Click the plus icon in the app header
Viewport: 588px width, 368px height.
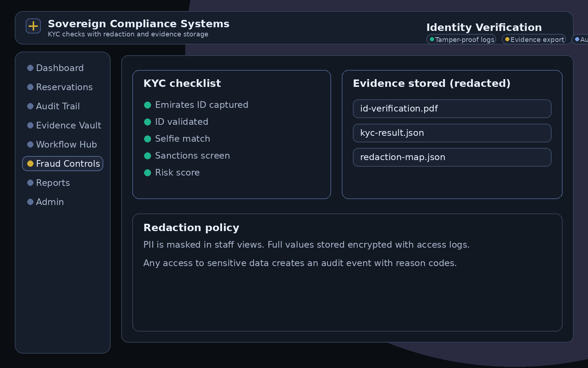pos(33,26)
